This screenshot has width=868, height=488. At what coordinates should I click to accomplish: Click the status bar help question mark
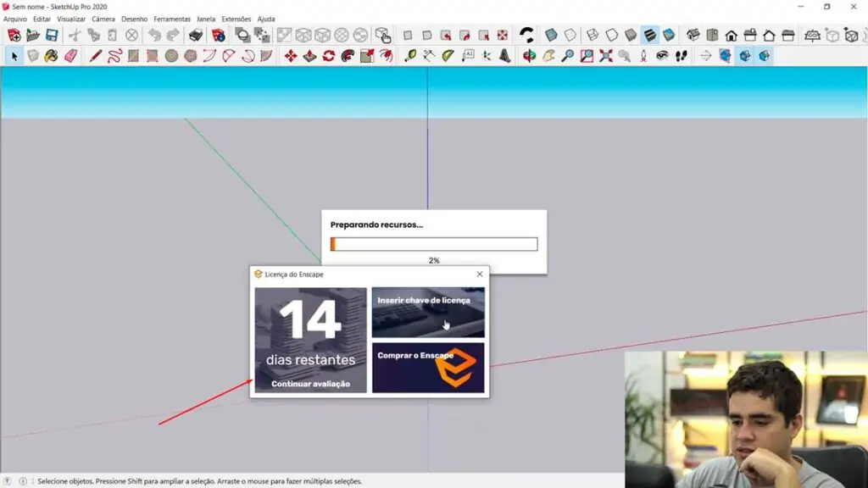point(6,480)
